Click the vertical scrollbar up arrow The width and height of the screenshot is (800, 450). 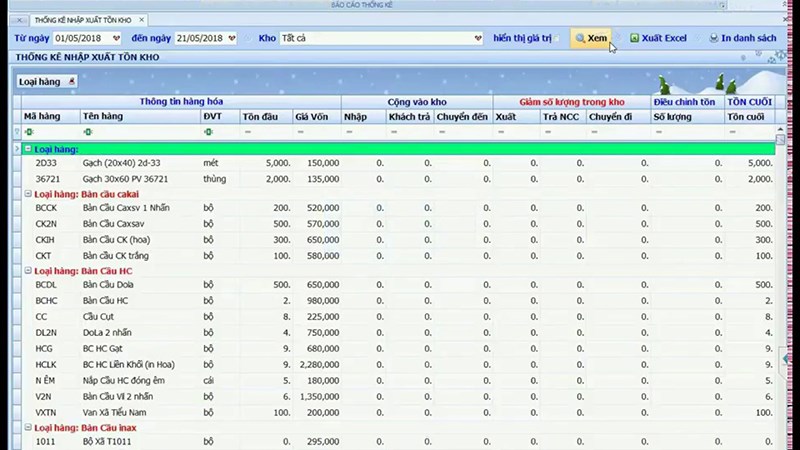click(780, 130)
